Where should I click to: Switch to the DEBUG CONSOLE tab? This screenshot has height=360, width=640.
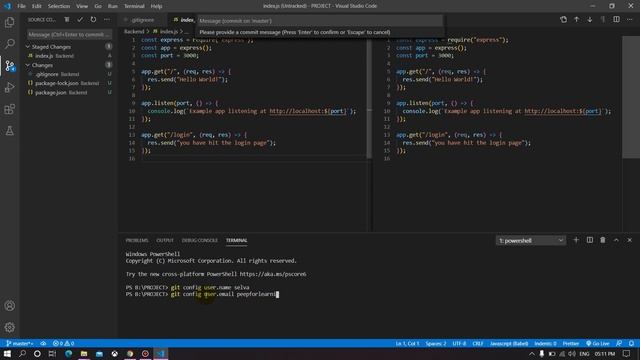tap(200, 240)
